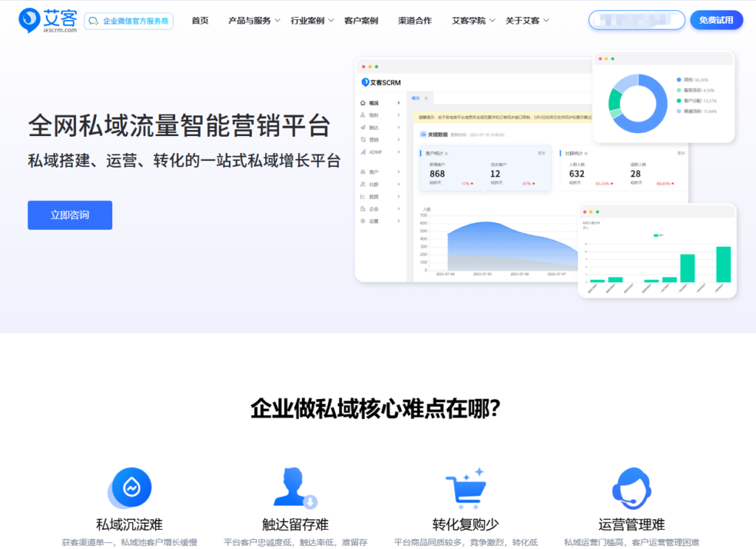Click the 运营管理难 headset icon
The height and width of the screenshot is (549, 756).
point(631,488)
